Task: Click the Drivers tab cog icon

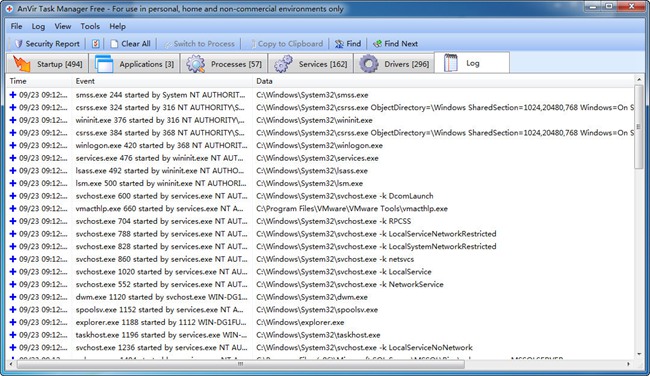Action: [x=369, y=64]
